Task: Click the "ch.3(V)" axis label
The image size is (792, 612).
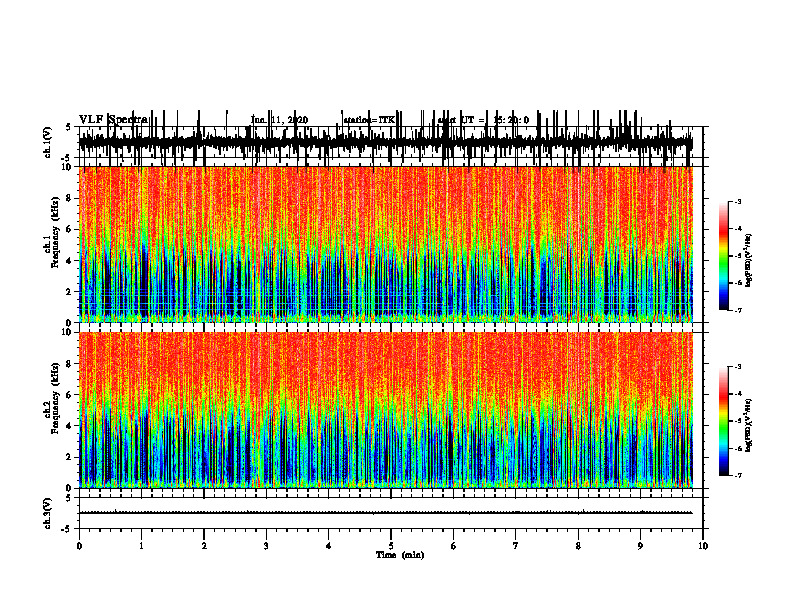Action: click(48, 513)
